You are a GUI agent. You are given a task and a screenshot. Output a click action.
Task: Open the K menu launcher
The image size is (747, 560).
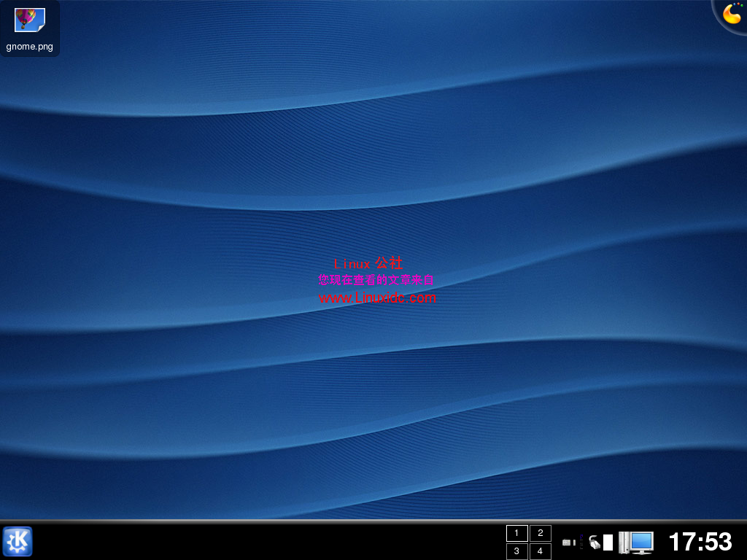coord(18,542)
